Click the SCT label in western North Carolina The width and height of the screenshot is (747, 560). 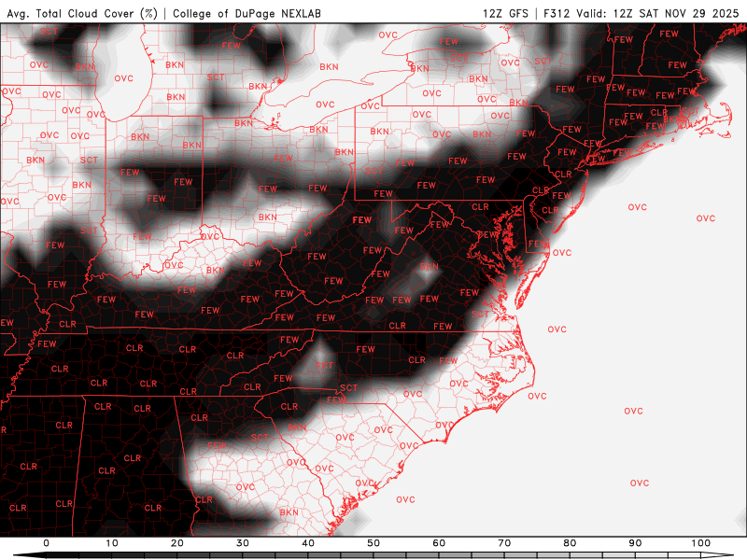[324, 366]
